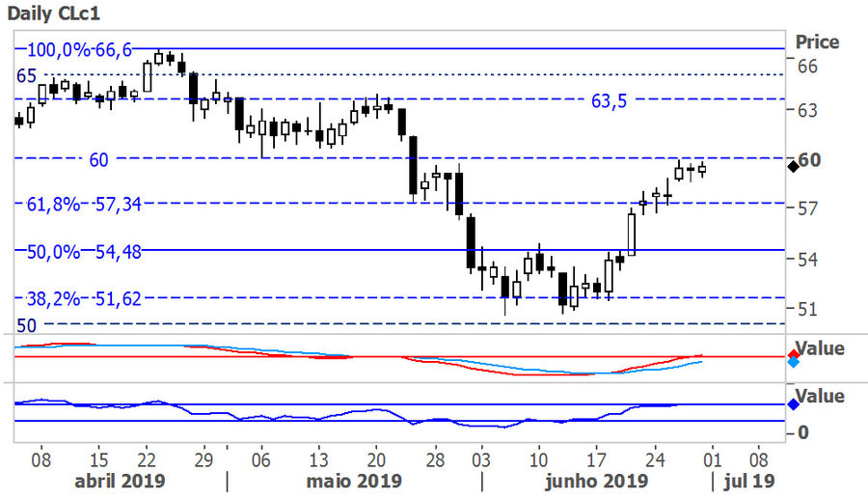Screen dimensions: 868x499
Task: Click the 22 date tick in April
Action: coord(147,460)
